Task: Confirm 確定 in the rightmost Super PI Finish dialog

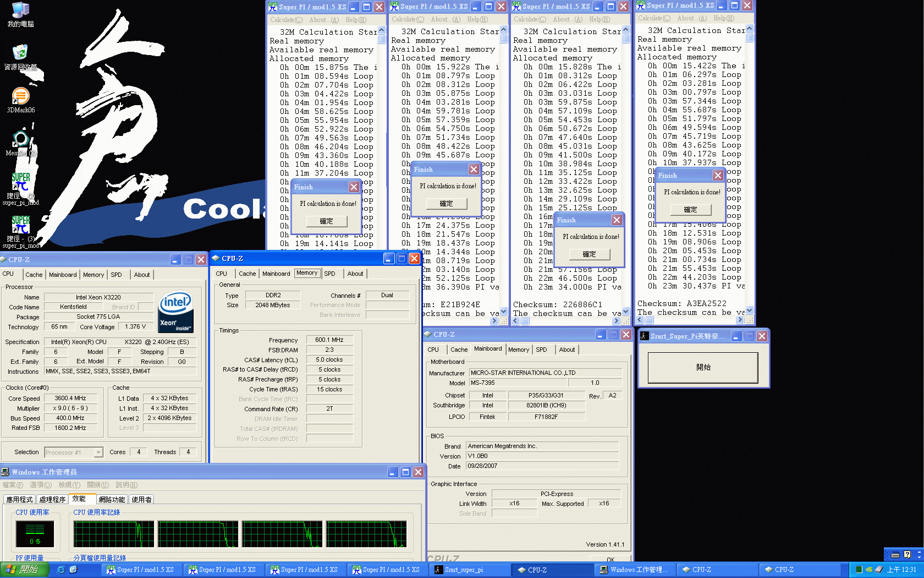Action: click(691, 210)
